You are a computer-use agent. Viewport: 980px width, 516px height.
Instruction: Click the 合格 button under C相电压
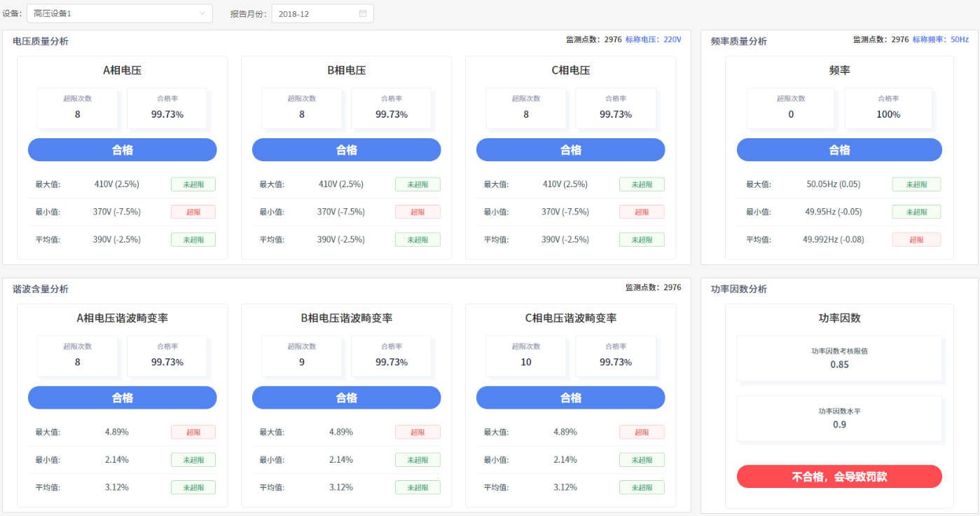[x=571, y=150]
